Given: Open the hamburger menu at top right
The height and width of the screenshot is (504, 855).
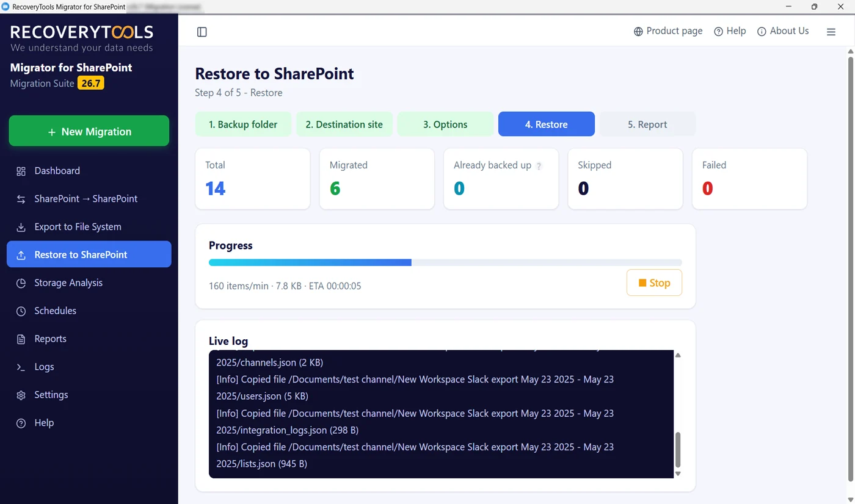Looking at the screenshot, I should point(831,32).
